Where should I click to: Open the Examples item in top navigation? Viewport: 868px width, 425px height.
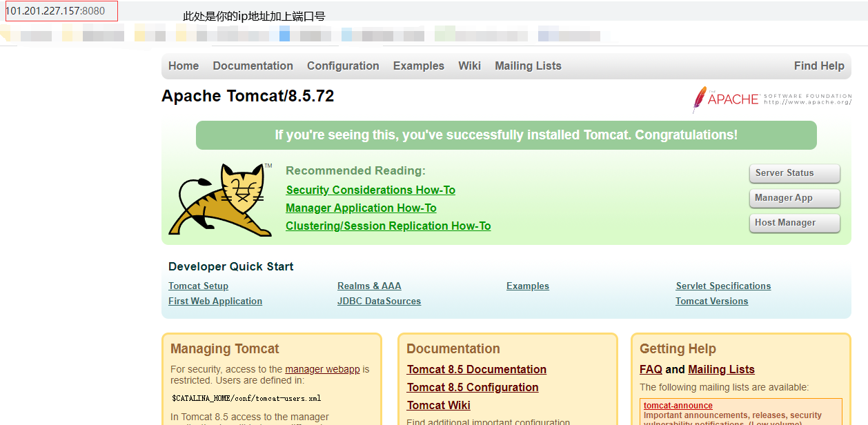[419, 66]
